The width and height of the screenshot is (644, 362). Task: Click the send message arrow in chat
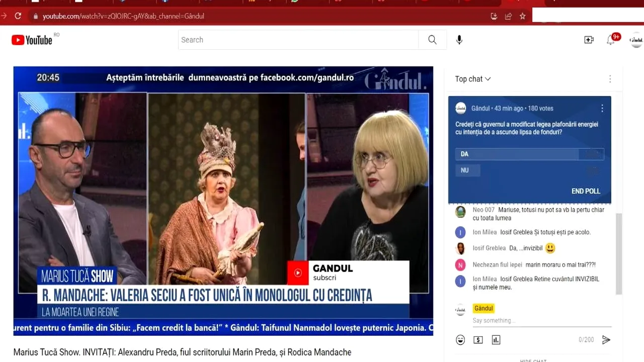coord(606,339)
